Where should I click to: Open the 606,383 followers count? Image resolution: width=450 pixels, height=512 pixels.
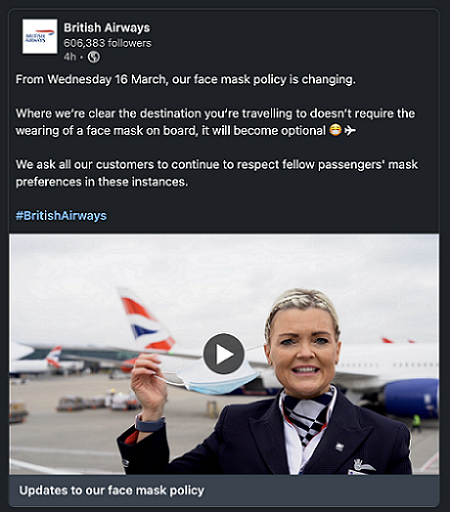tap(107, 43)
